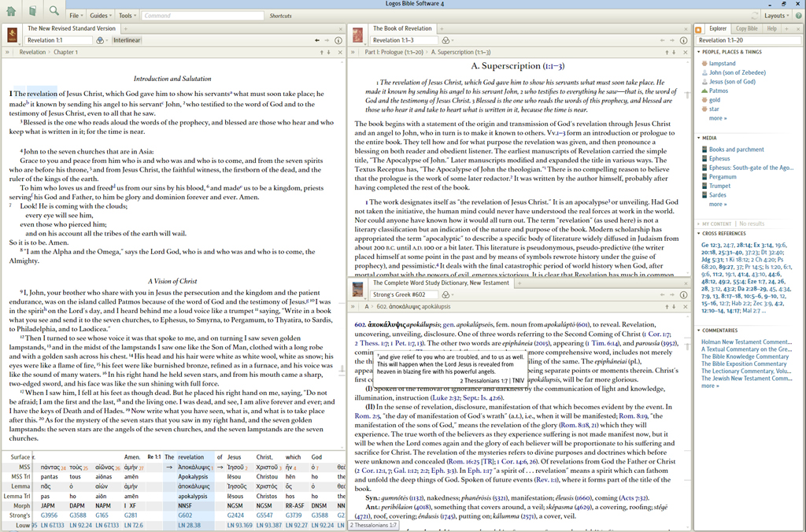This screenshot has height=532, width=806.
Task: Click the Ge 12:3 cross reference
Action: [x=712, y=246]
